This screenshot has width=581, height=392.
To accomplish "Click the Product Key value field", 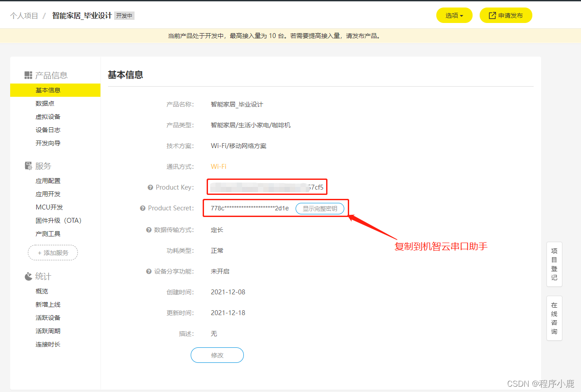I will (x=267, y=186).
